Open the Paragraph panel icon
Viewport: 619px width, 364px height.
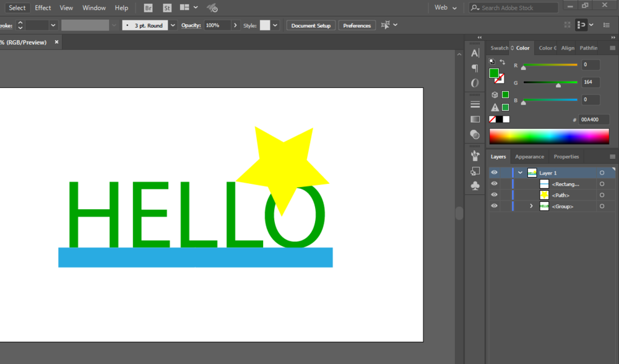pos(475,68)
